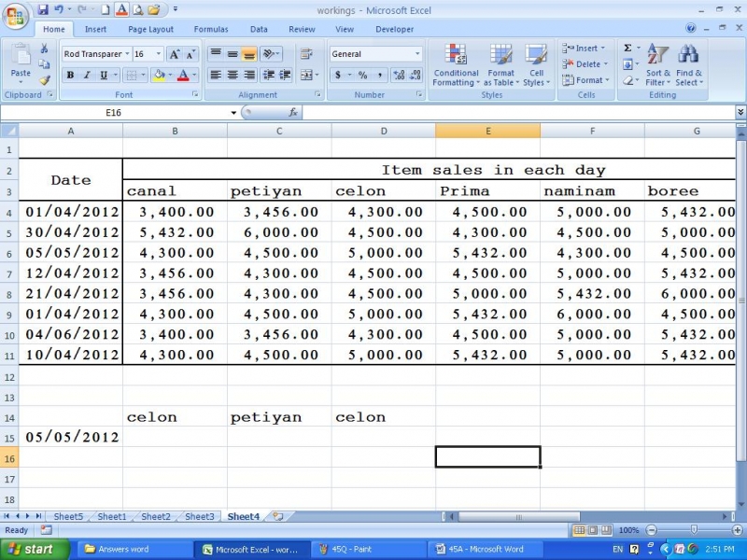Apply the Format Painter

point(46,79)
